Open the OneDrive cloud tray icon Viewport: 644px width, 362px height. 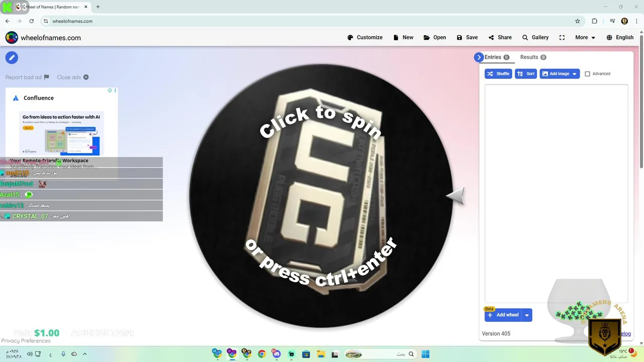(x=74, y=354)
